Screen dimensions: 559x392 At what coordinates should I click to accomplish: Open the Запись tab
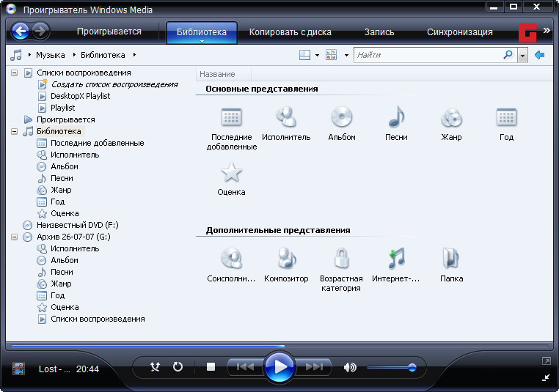pos(379,32)
